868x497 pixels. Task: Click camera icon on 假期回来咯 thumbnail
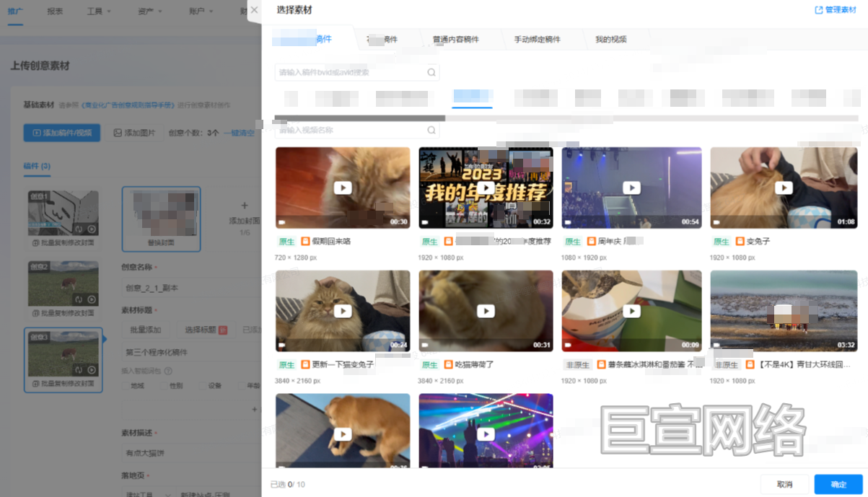pyautogui.click(x=281, y=222)
